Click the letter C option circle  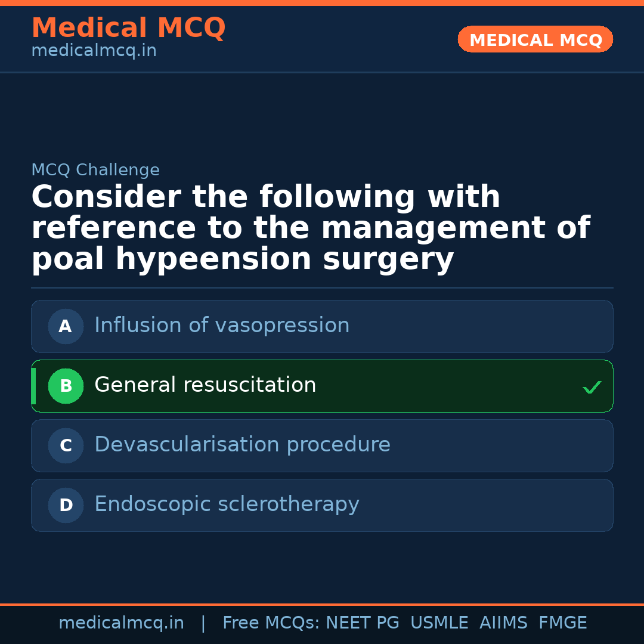point(66,445)
